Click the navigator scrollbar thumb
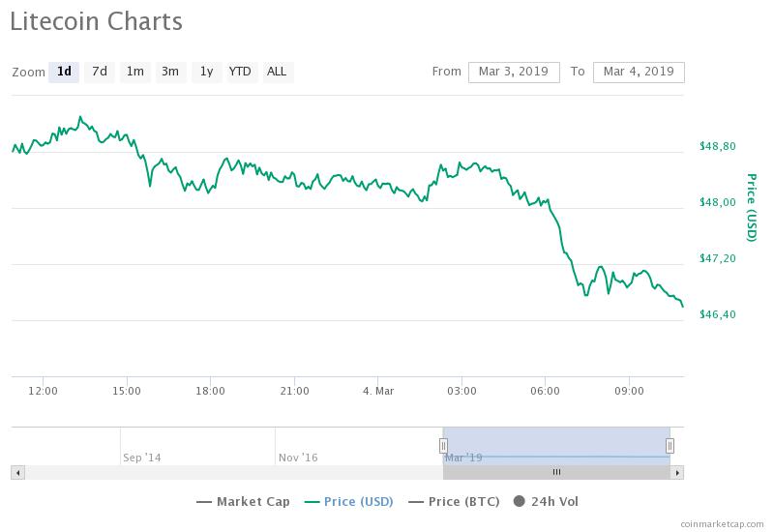This screenshot has height=532, width=774. tap(556, 472)
